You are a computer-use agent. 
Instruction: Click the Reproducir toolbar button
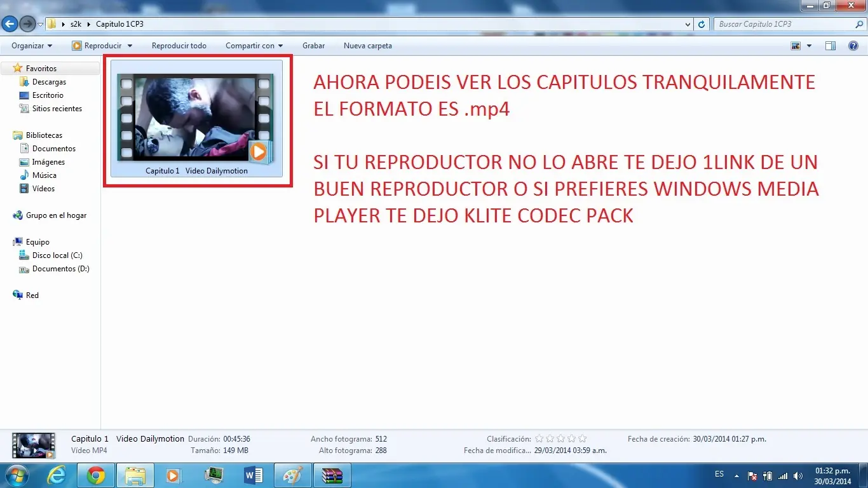coord(97,46)
